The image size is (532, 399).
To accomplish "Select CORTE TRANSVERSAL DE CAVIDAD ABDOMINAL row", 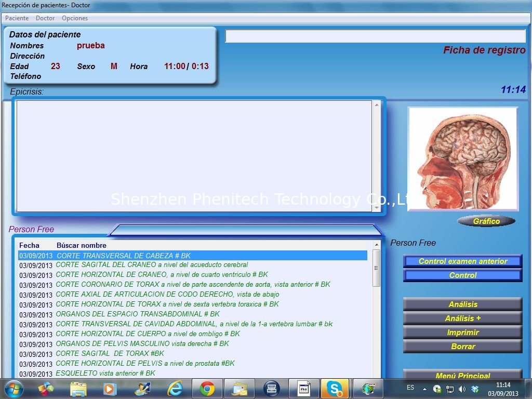I will pos(192,324).
